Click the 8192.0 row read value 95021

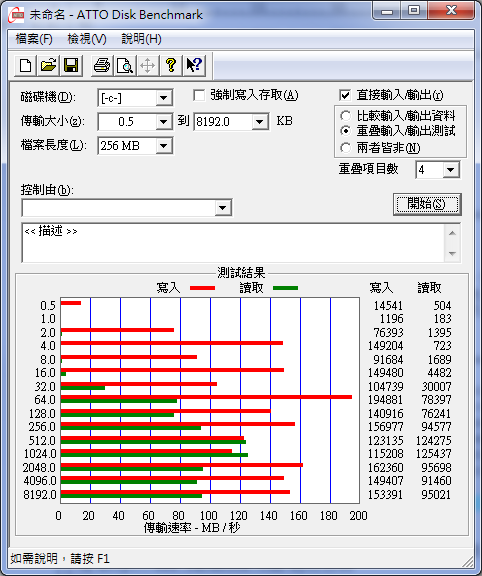[x=436, y=494]
